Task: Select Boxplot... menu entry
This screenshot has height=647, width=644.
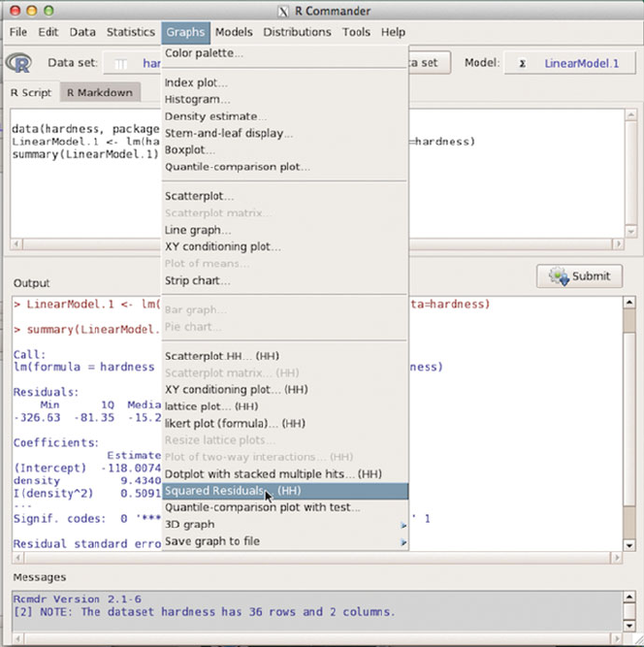Action: click(x=285, y=149)
